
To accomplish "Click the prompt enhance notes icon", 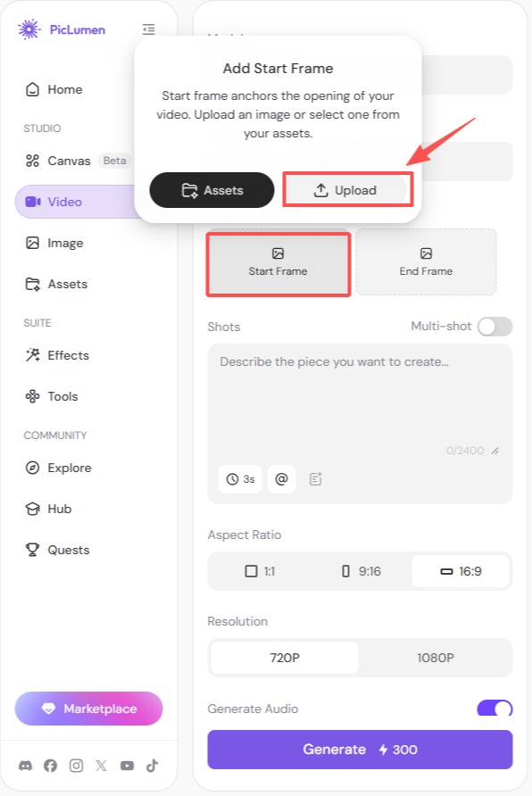I will pyautogui.click(x=316, y=478).
